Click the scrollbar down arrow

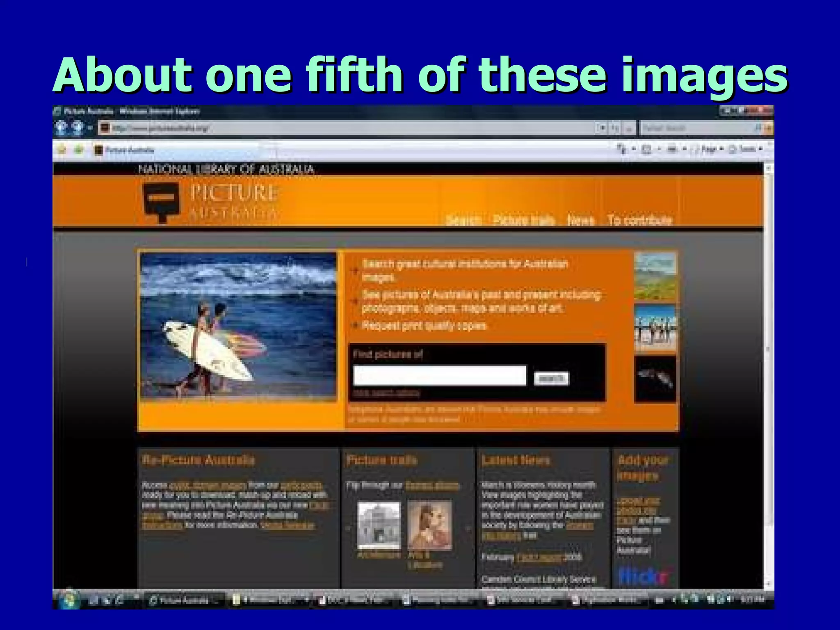(768, 583)
